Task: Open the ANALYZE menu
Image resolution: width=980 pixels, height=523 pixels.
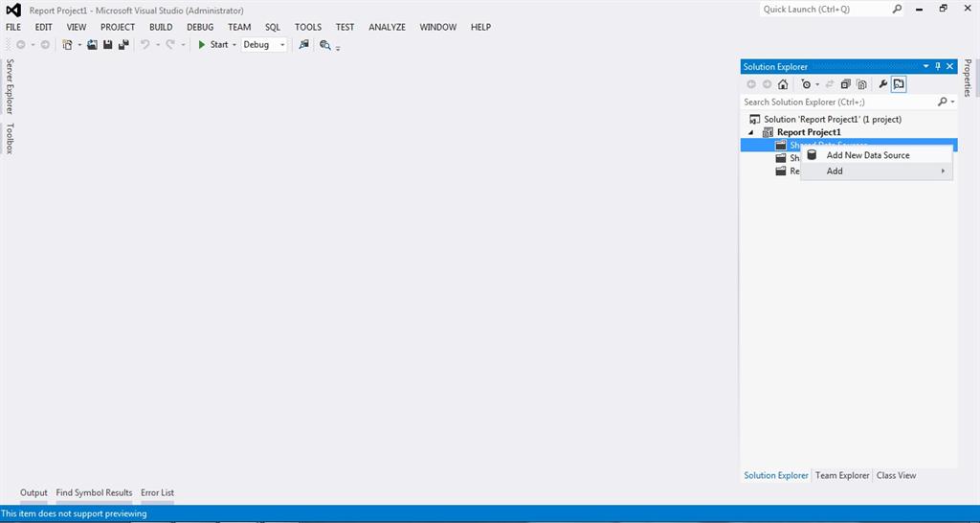Action: [387, 28]
